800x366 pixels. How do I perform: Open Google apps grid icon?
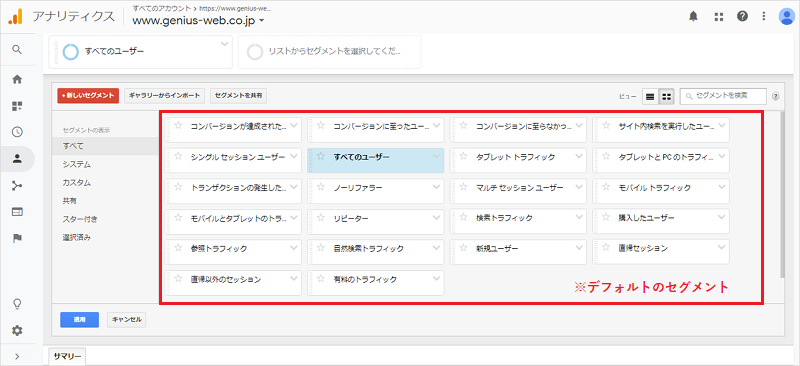719,16
